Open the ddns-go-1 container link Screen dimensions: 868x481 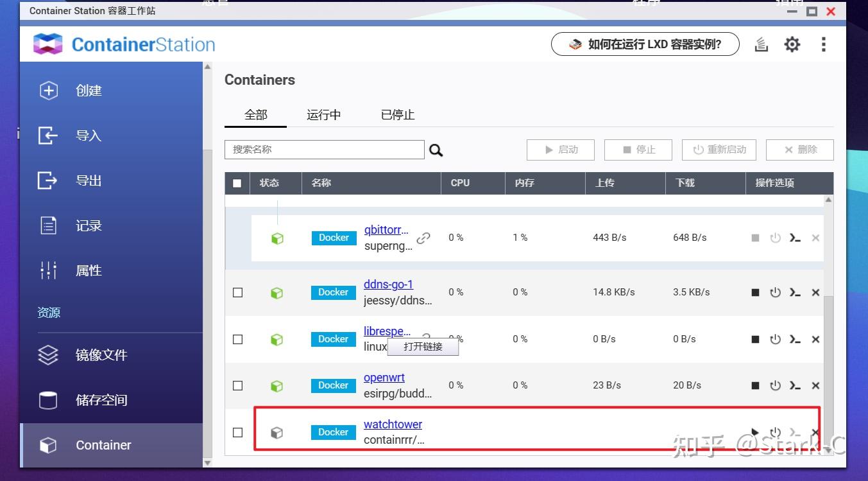tap(388, 284)
